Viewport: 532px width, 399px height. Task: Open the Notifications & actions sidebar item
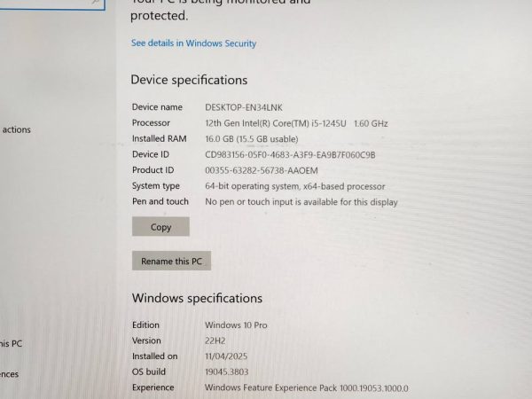tap(16, 129)
